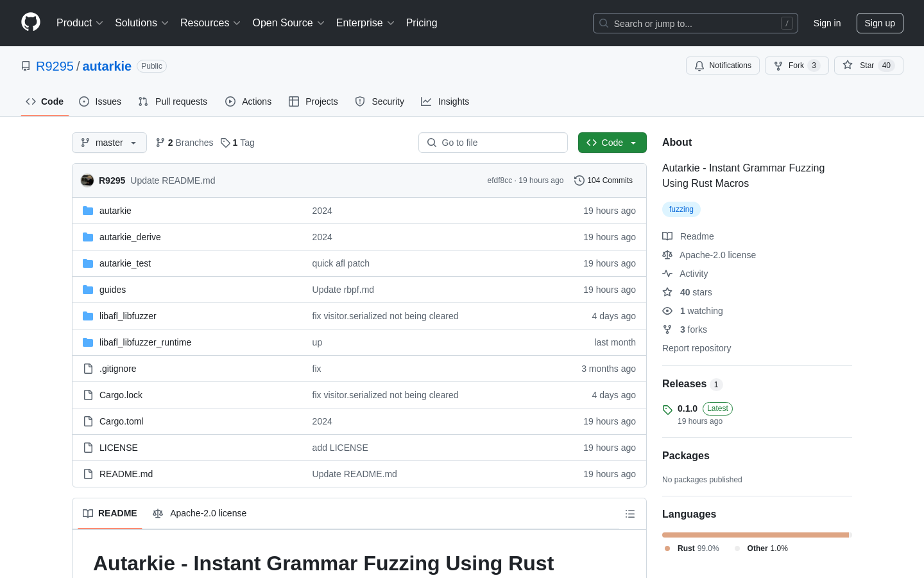
Task: Expand the master branch dropdown
Action: pyautogui.click(x=109, y=143)
